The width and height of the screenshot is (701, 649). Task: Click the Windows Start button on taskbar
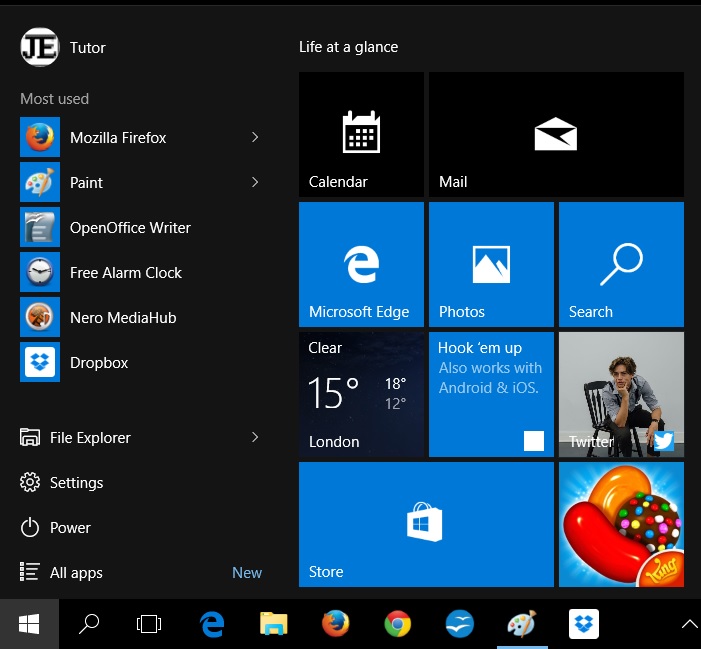(29, 624)
